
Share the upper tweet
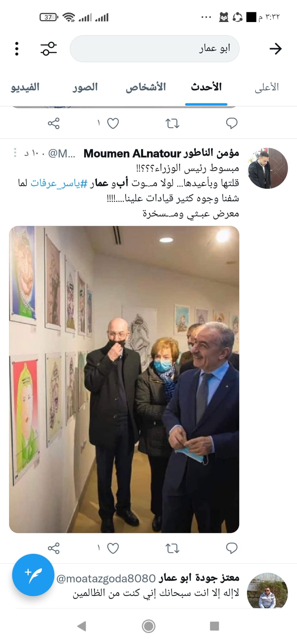pos(53,123)
